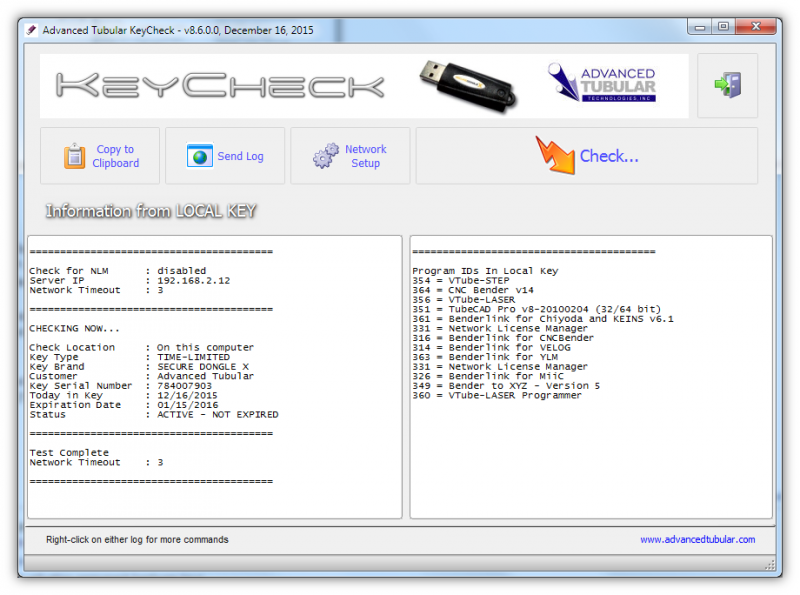Click the '354 = VTube-STEP' entry
Viewport: 800px width, 595px height.
(x=461, y=281)
